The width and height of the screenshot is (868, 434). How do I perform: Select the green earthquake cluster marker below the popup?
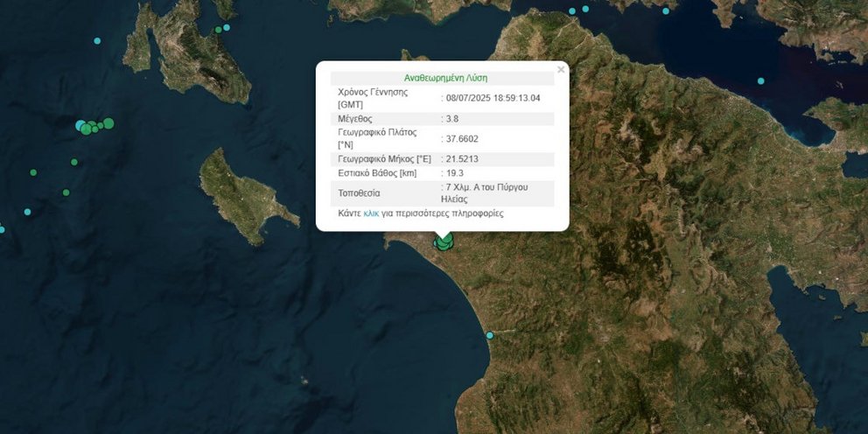[x=444, y=241]
